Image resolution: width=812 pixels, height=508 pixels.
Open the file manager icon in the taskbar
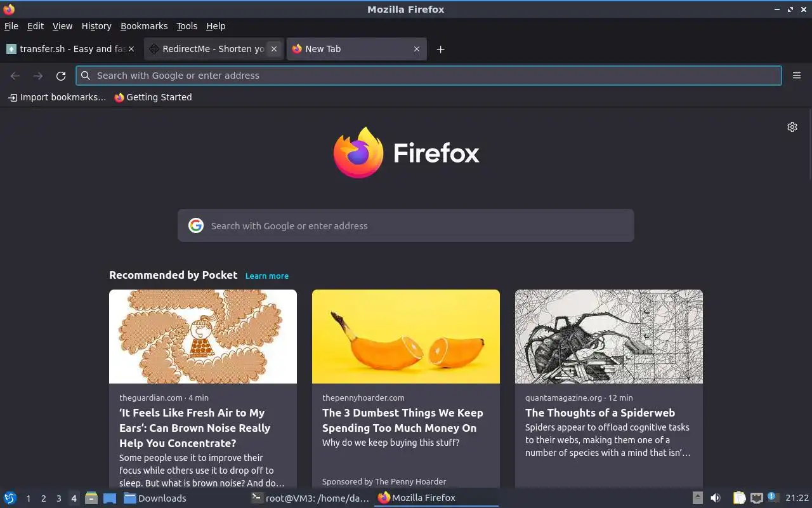91,498
